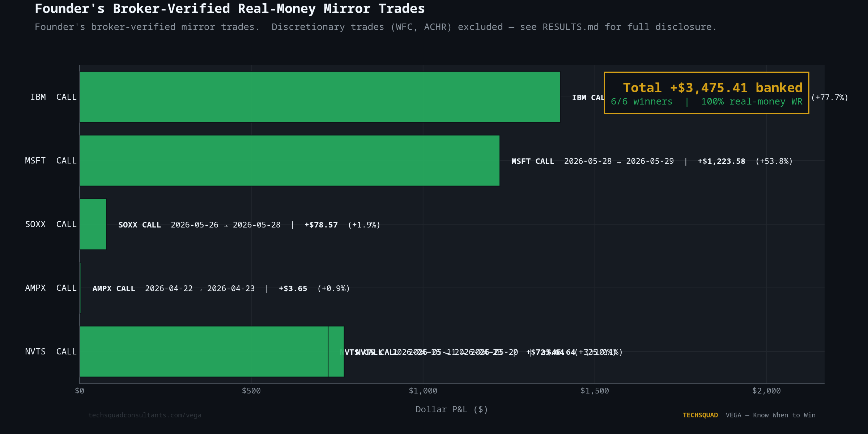This screenshot has height=434, width=868.
Task: Click '2026-04-22 → 2026-04-23' AMPX date range
Action: click(200, 289)
